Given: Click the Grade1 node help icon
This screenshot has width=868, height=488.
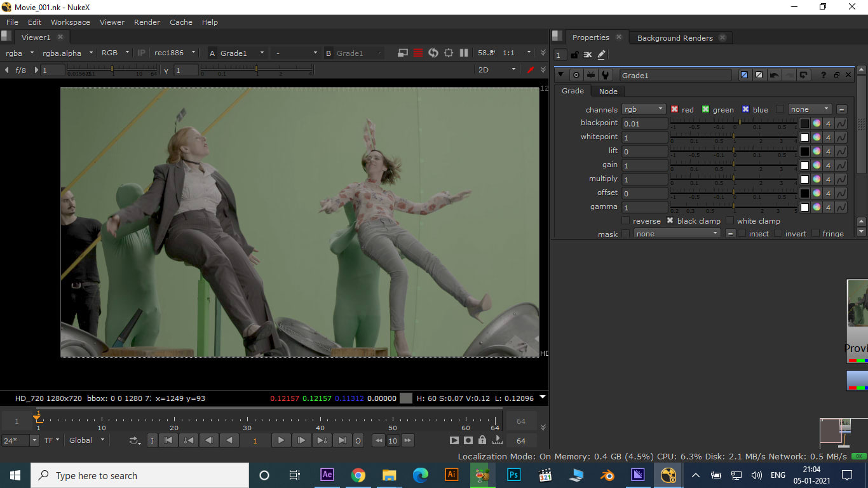Looking at the screenshot, I should (x=824, y=75).
